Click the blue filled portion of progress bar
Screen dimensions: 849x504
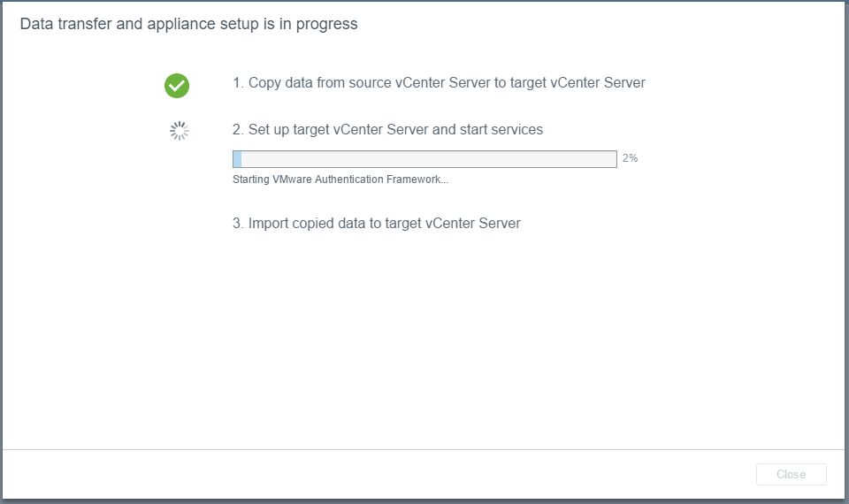click(x=237, y=159)
